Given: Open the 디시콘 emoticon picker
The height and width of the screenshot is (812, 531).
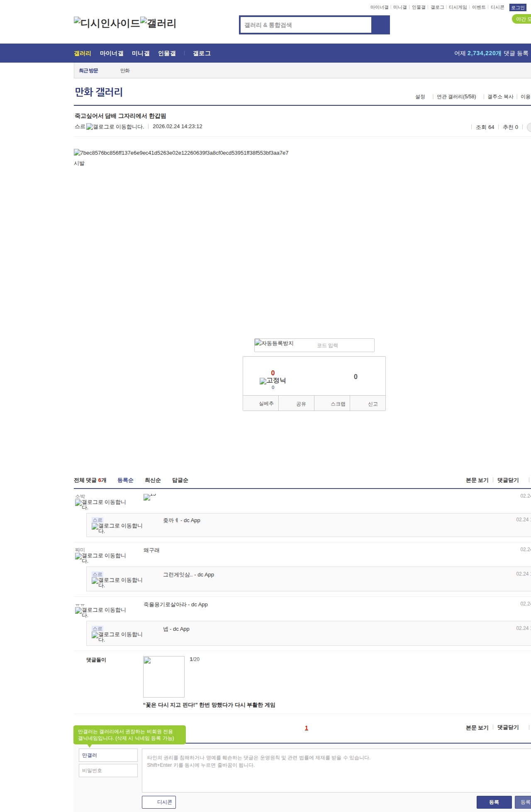Looking at the screenshot, I should 159,802.
